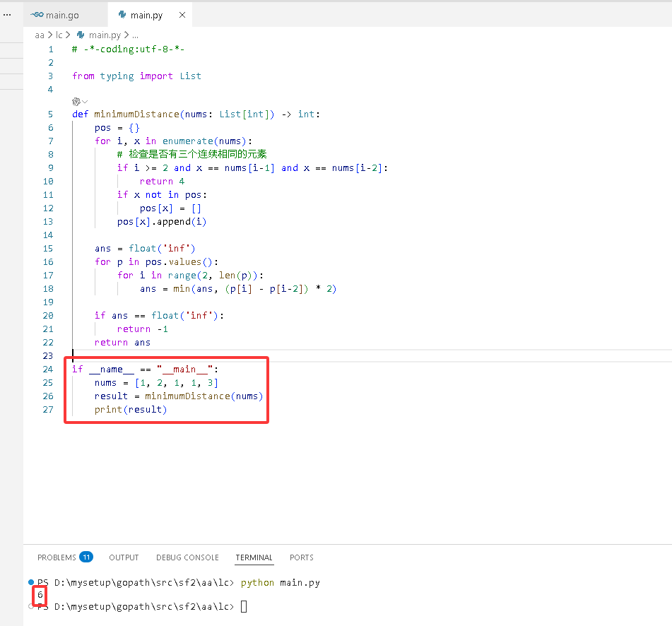
Task: Click 'print(result)' on line 27
Action: pos(131,410)
